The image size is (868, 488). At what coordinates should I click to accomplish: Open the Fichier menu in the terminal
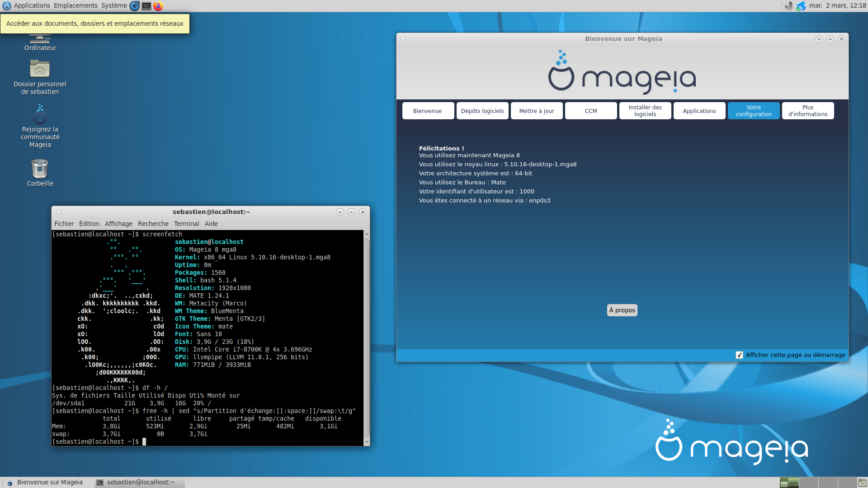click(64, 224)
